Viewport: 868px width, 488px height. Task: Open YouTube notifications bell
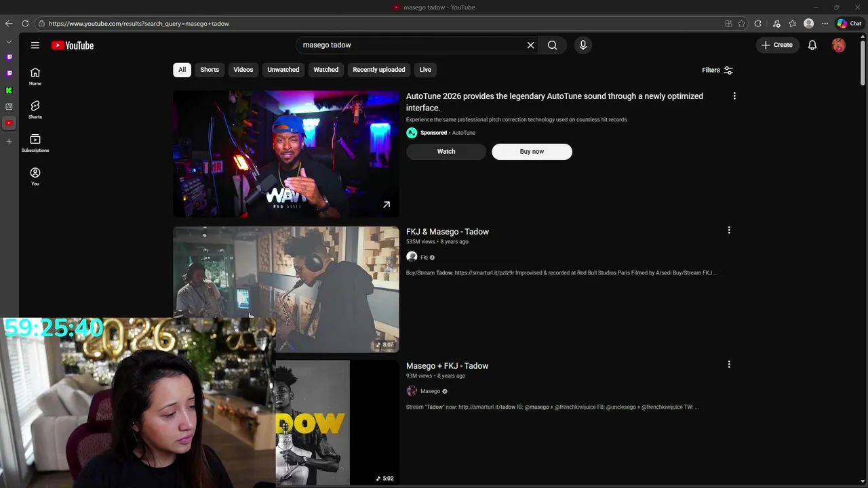click(812, 45)
